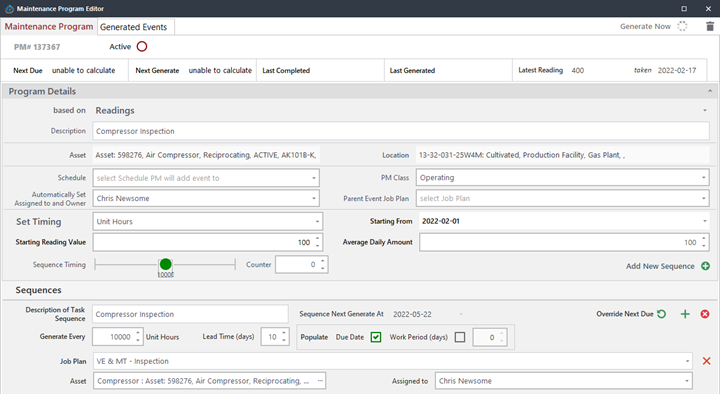Image resolution: width=720 pixels, height=394 pixels.
Task: Click the Description of Task Sequence field
Action: [x=190, y=314]
